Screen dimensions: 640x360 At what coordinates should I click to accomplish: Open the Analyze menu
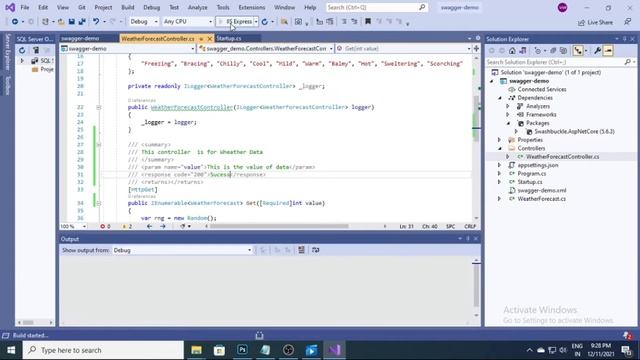pyautogui.click(x=198, y=7)
